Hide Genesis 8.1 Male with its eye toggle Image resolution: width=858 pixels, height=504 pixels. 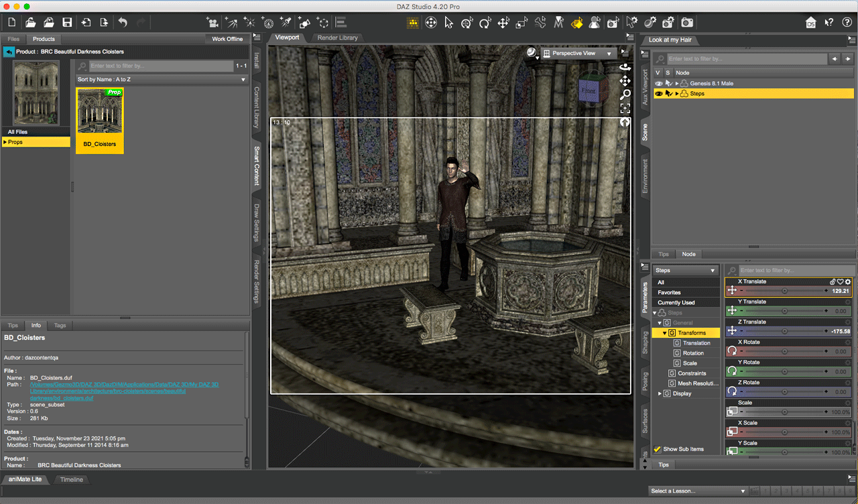tap(659, 83)
